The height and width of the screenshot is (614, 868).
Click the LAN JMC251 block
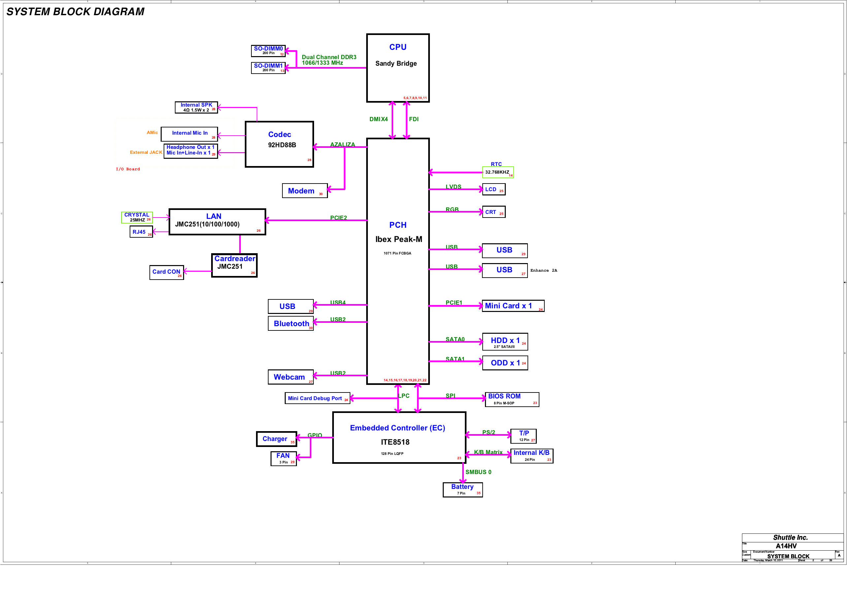(x=217, y=222)
